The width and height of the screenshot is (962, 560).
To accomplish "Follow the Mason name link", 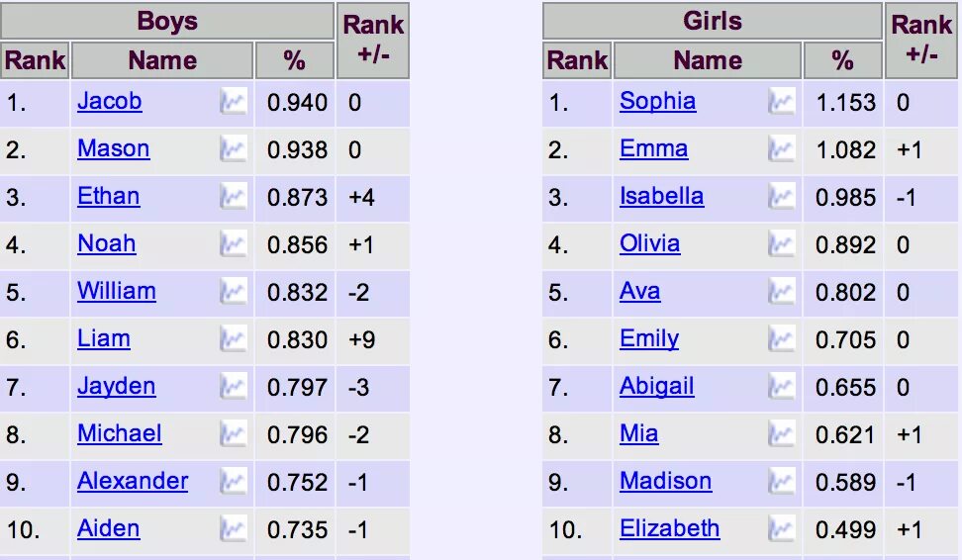I will [114, 148].
